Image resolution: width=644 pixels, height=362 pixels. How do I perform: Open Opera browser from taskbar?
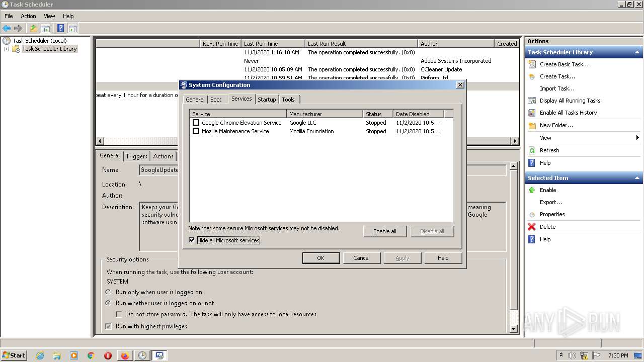coord(108,355)
